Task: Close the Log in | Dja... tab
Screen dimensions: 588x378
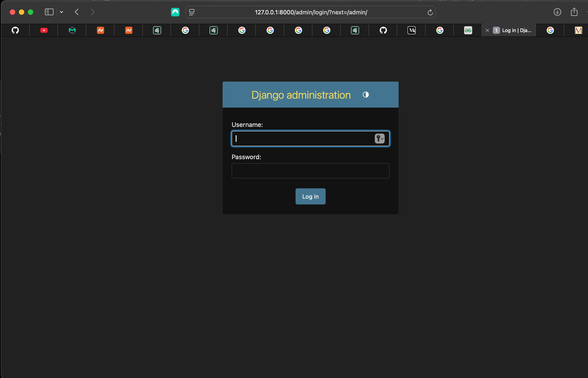Action: click(487, 30)
